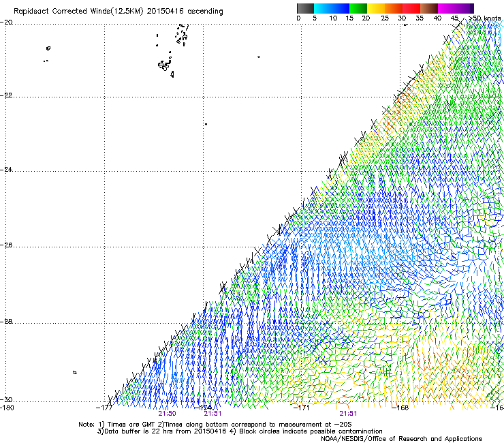Image resolution: width=504 pixels, height=443 pixels.
Task: Click the green 15-20 knots legend segment
Action: 358,8
